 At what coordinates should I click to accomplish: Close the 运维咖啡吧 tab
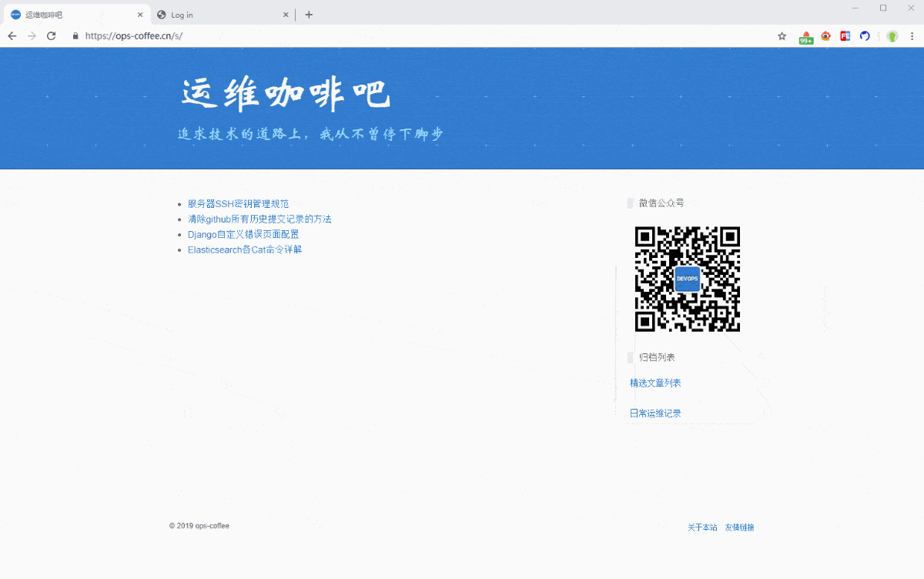tap(139, 15)
